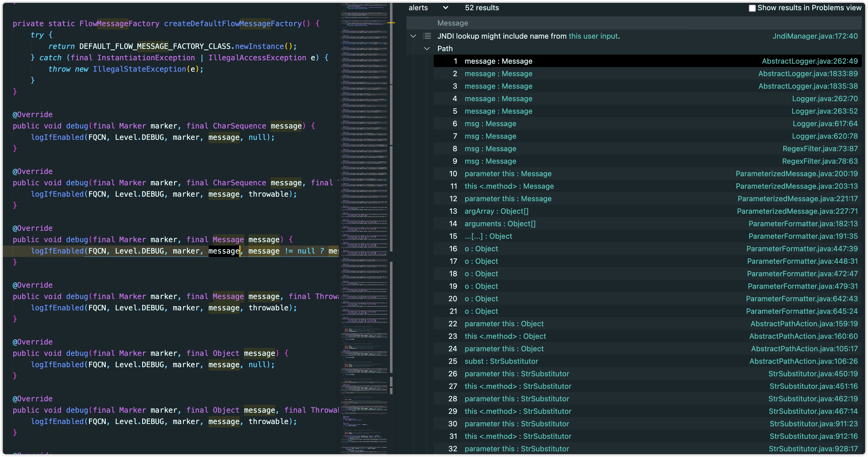Click the Message column header
This screenshot has width=868, height=457.
tap(452, 23)
